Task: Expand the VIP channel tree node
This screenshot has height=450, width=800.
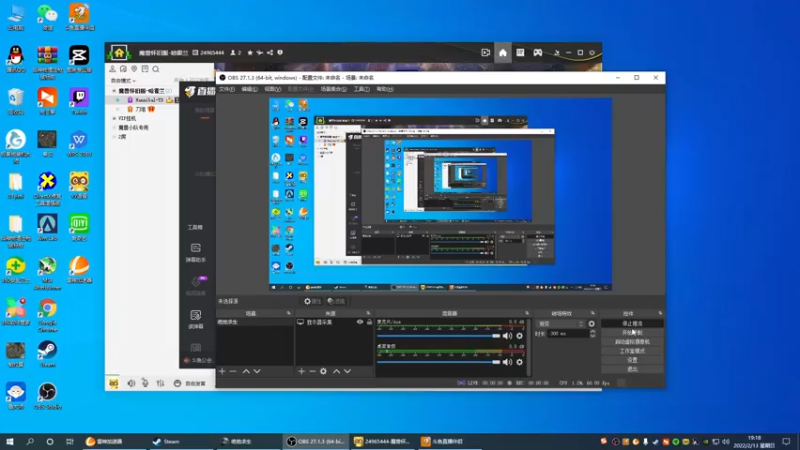Action: pos(114,118)
